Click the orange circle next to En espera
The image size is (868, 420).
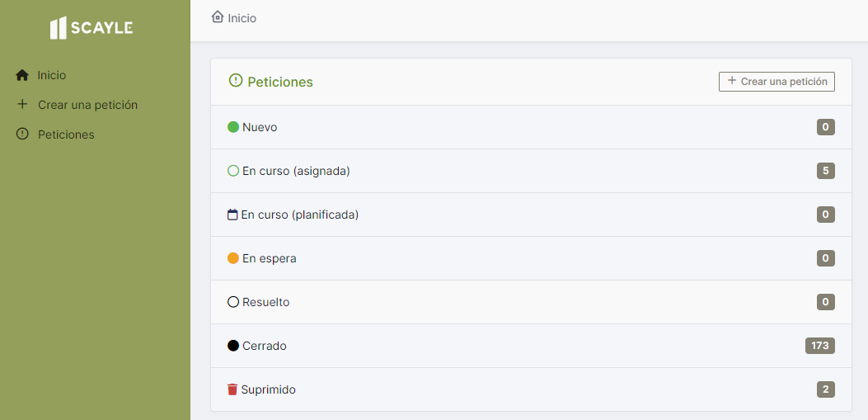click(x=233, y=258)
